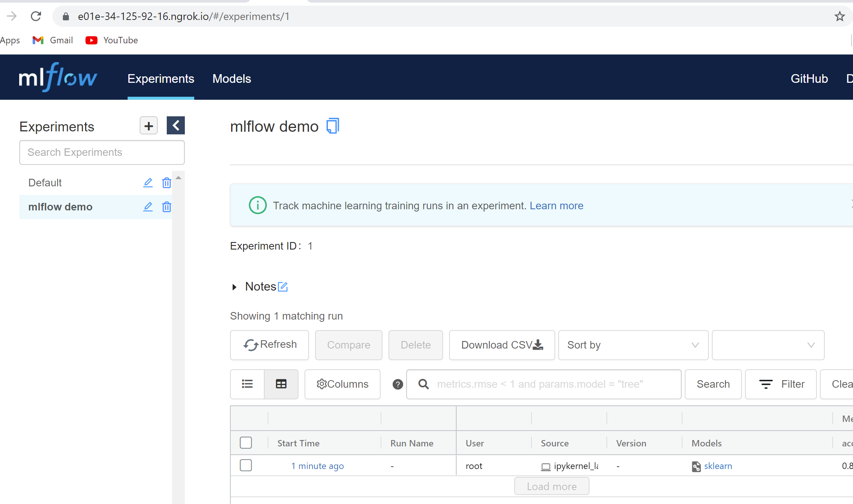Image resolution: width=853 pixels, height=504 pixels.
Task: Delete the mlflow demo experiment
Action: click(166, 207)
